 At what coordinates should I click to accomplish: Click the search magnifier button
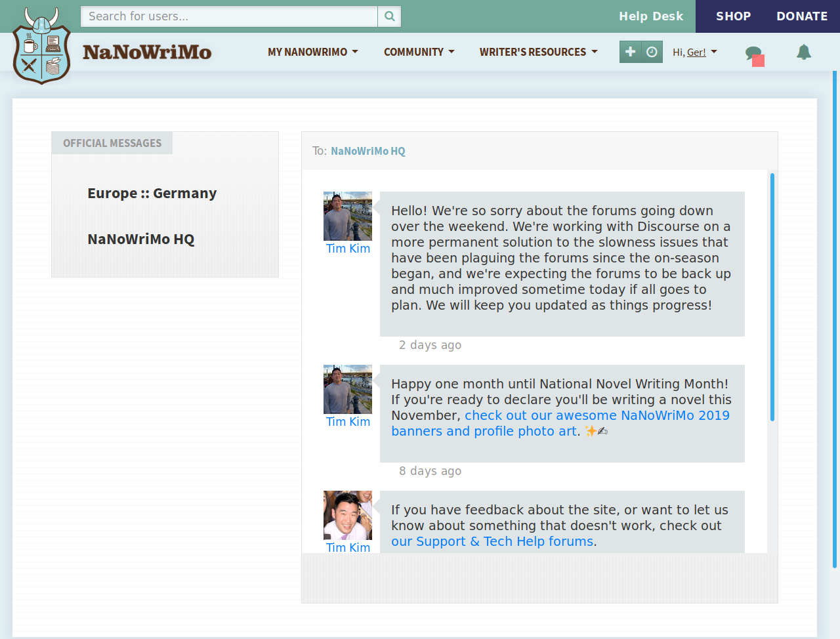(389, 16)
